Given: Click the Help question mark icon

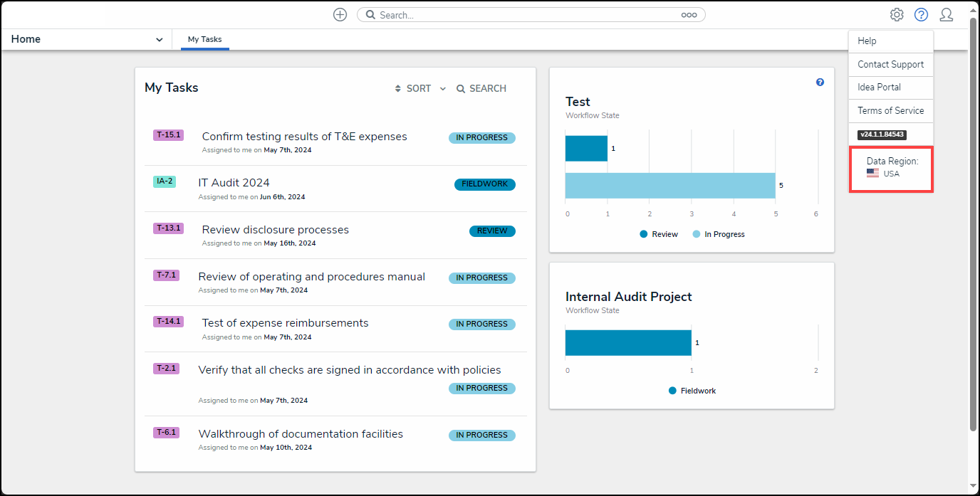Looking at the screenshot, I should pyautogui.click(x=922, y=15).
